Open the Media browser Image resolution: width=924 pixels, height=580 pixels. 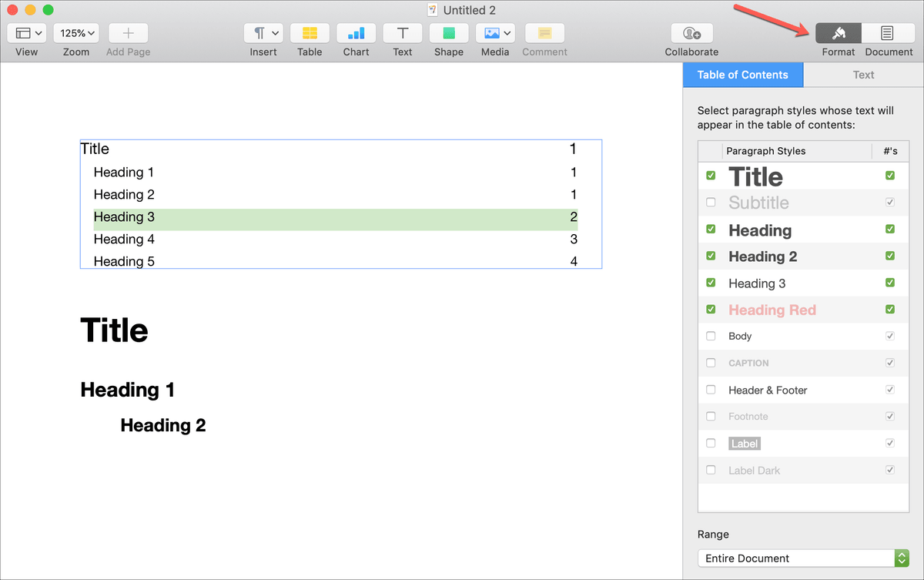click(495, 33)
